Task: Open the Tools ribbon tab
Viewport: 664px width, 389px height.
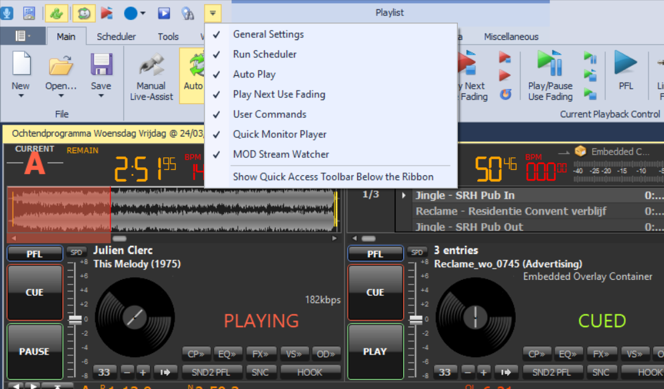Action: tap(168, 36)
